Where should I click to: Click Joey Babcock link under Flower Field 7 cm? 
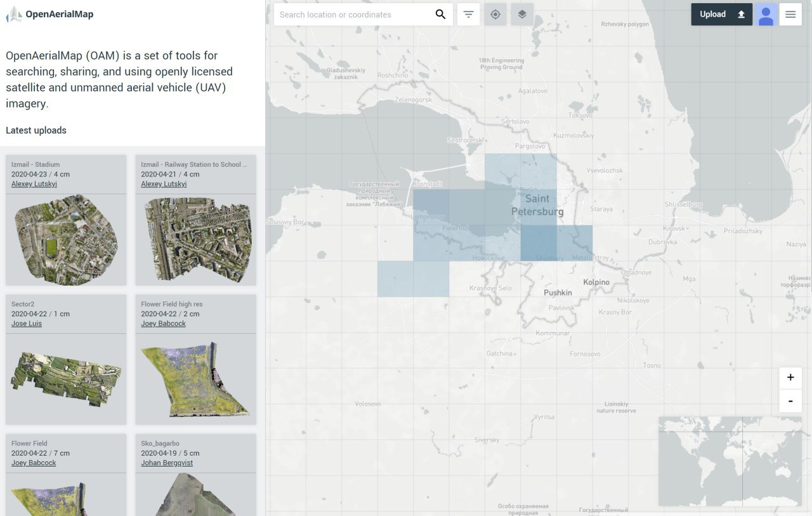[x=34, y=463]
